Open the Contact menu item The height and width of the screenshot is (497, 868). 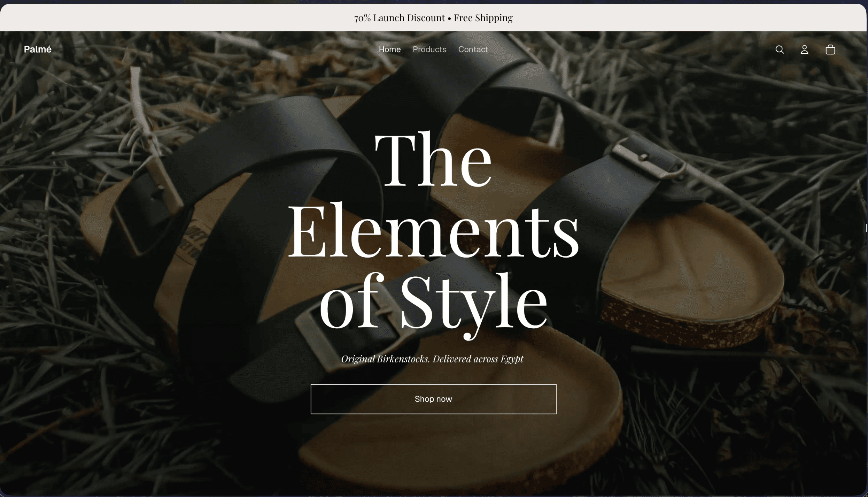473,49
